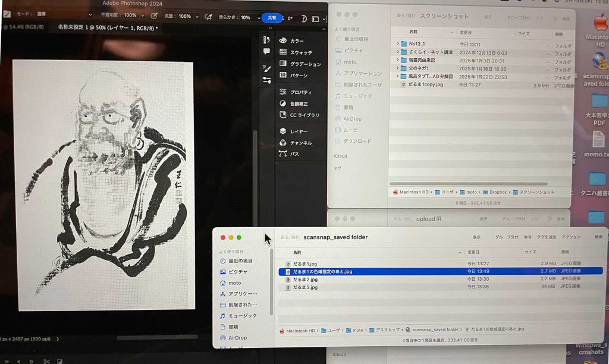Open the 滑らかさ smoothing dropdown arrow
Image resolution: width=609 pixels, height=364 pixels.
(x=259, y=18)
